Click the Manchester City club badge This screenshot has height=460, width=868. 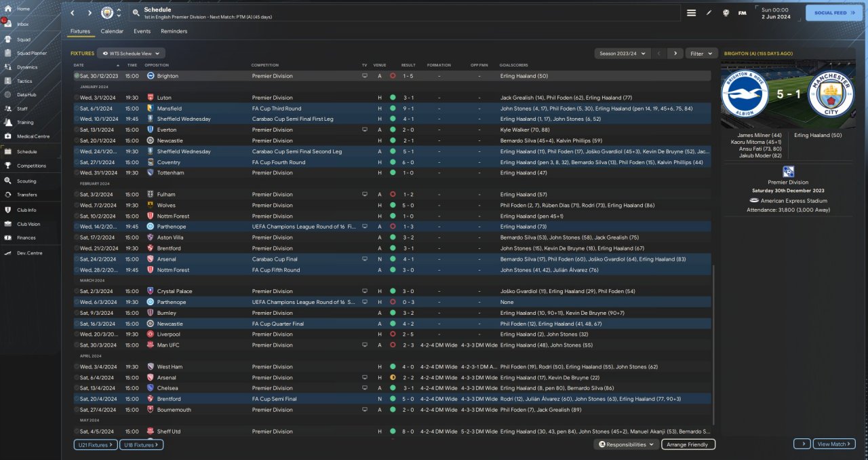(107, 13)
